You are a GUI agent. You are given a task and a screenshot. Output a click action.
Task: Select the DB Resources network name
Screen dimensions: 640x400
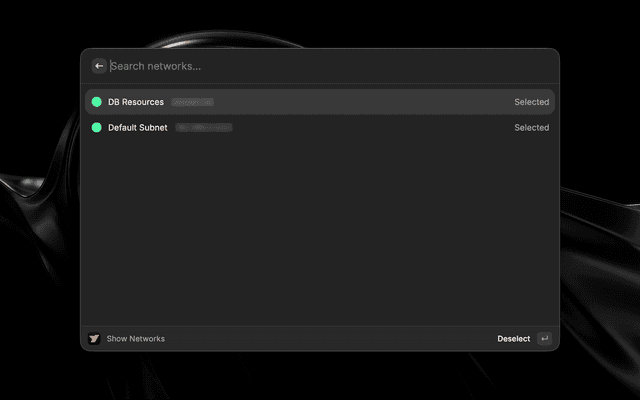[x=136, y=102]
